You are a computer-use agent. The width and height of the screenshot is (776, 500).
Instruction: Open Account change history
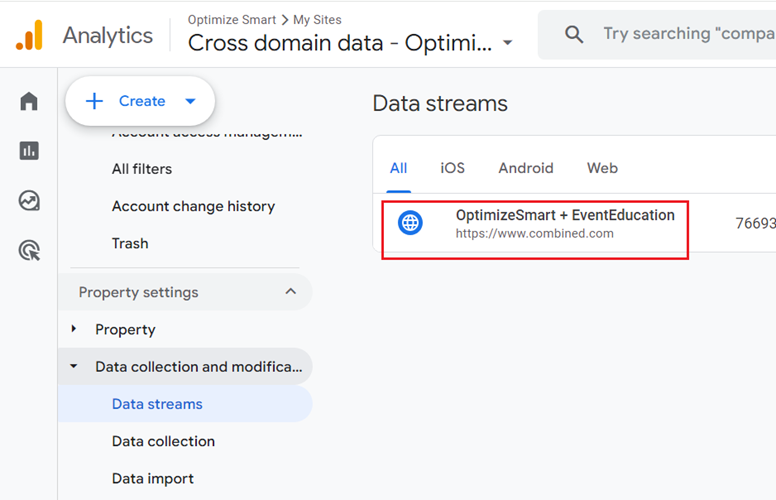(x=193, y=206)
